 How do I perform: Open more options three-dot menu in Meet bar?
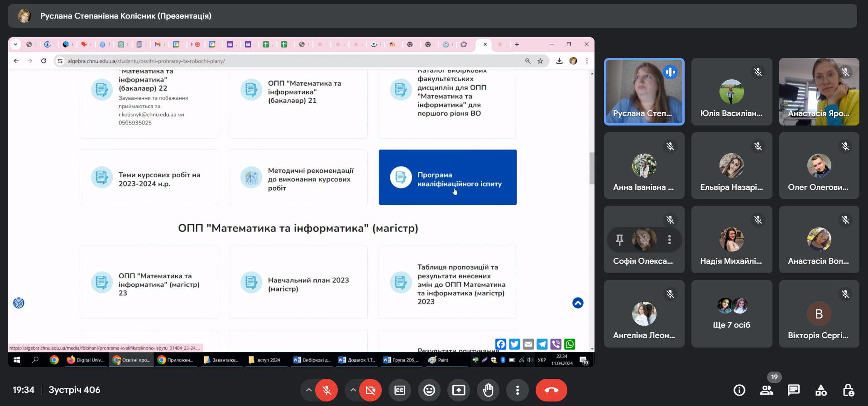coord(518,390)
